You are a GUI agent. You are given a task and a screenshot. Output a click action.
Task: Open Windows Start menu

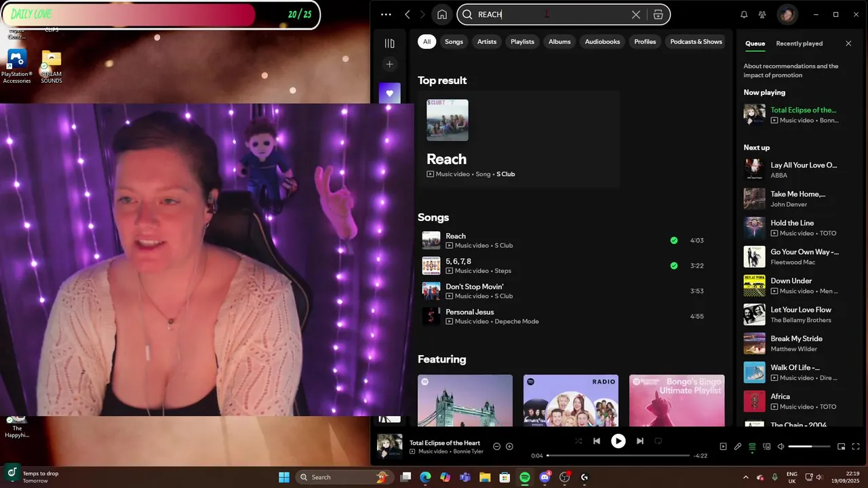point(284,477)
